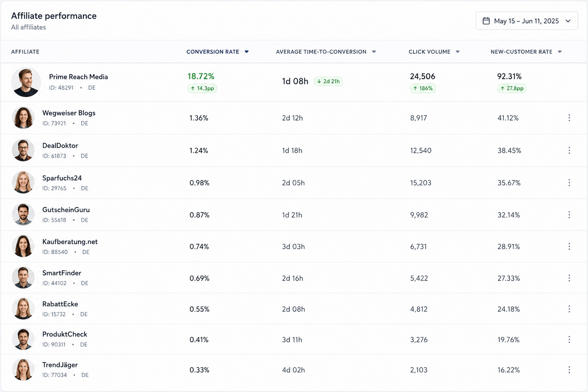Open more options for GutscheinGuru

[569, 215]
